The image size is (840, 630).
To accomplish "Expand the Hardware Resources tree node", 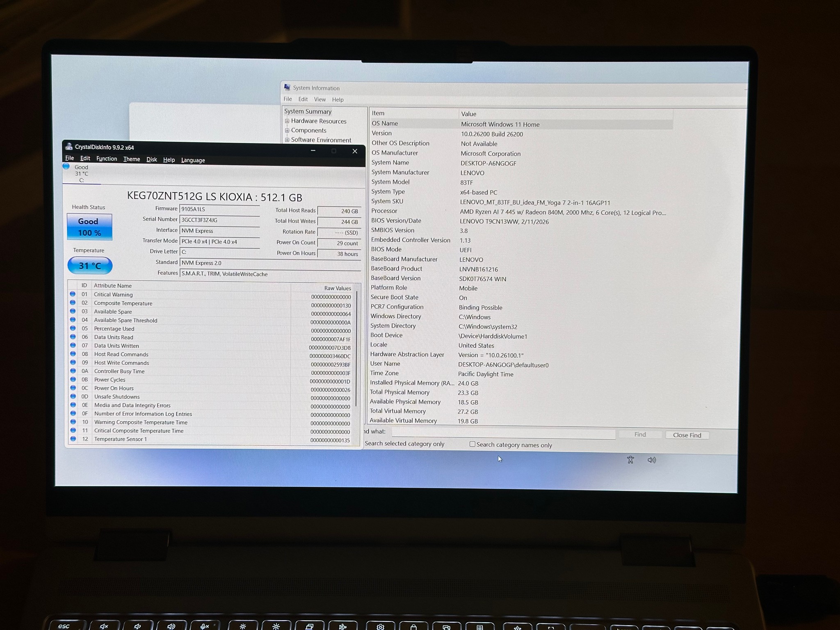I will 287,121.
